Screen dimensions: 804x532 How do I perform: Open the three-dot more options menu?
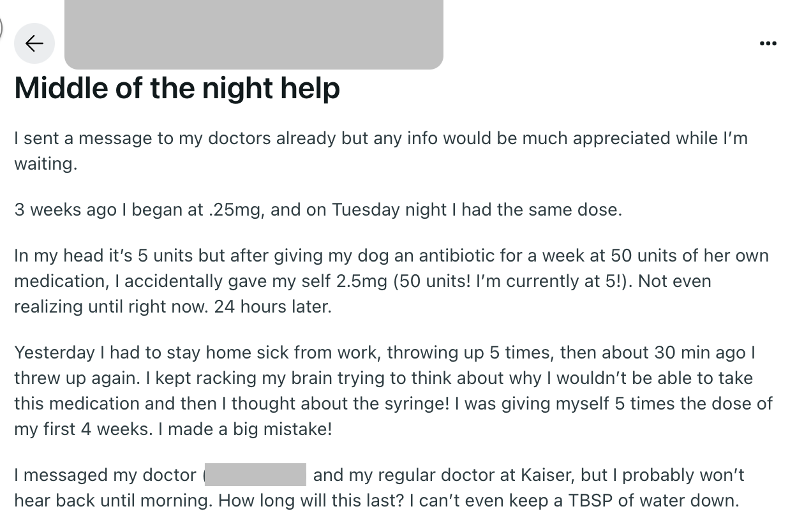point(768,43)
